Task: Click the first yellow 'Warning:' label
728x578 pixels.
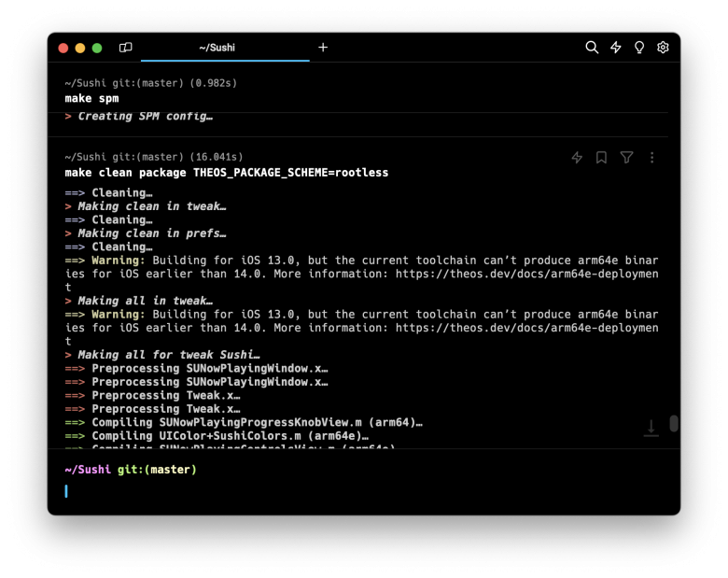Action: tap(119, 261)
